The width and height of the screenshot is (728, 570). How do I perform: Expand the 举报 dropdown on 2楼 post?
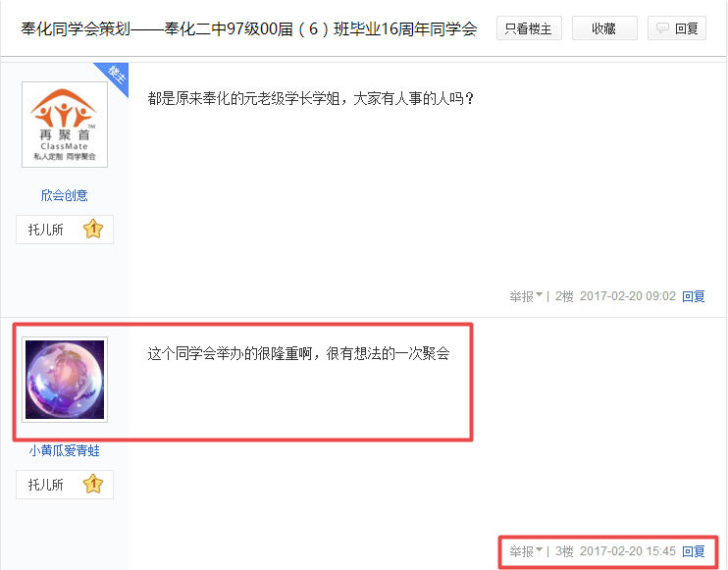[526, 296]
